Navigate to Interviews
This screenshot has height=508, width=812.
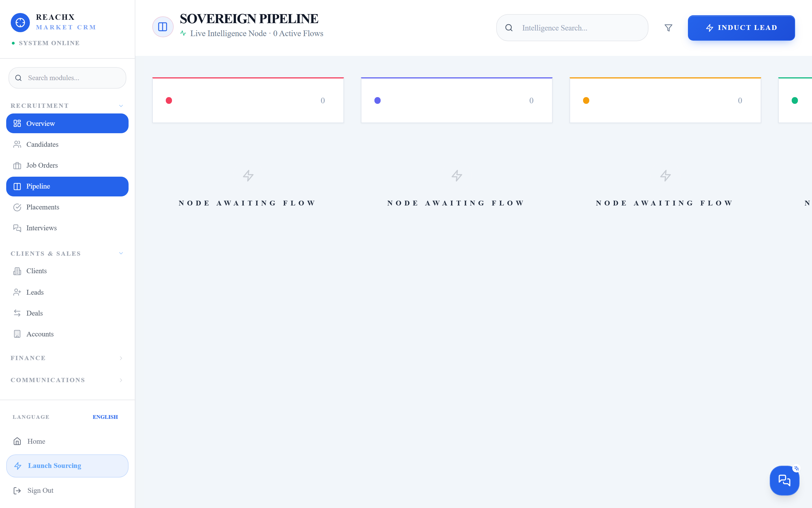coord(67,228)
